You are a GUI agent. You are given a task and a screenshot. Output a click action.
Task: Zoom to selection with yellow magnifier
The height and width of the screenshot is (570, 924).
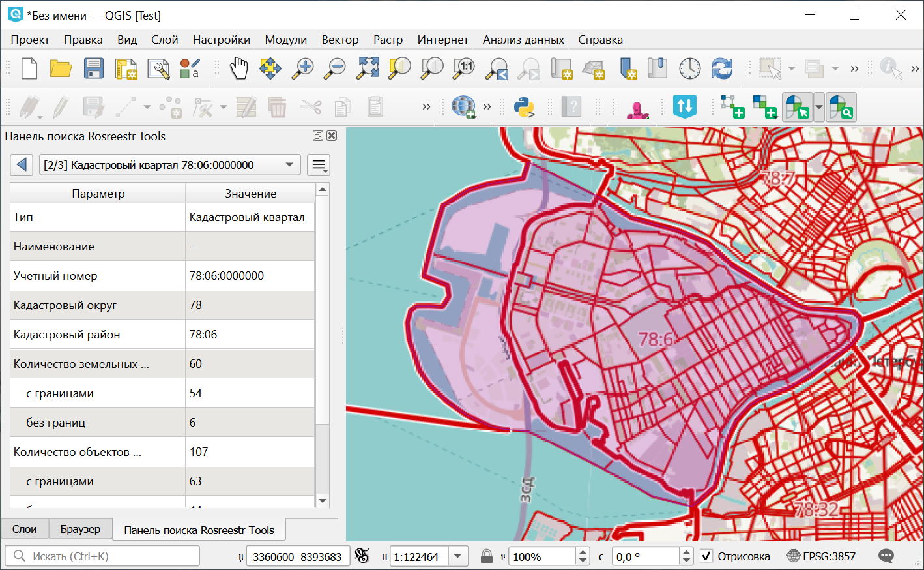pos(399,68)
